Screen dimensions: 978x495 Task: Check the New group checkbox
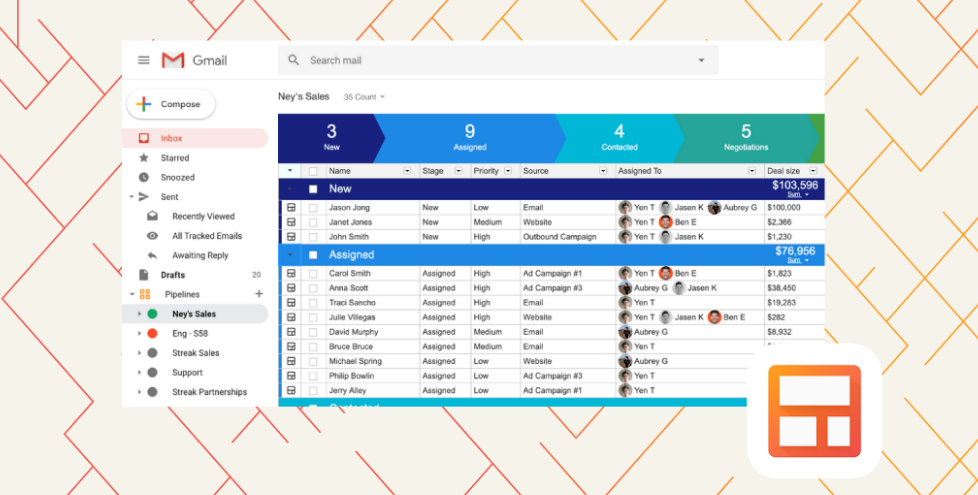click(313, 189)
